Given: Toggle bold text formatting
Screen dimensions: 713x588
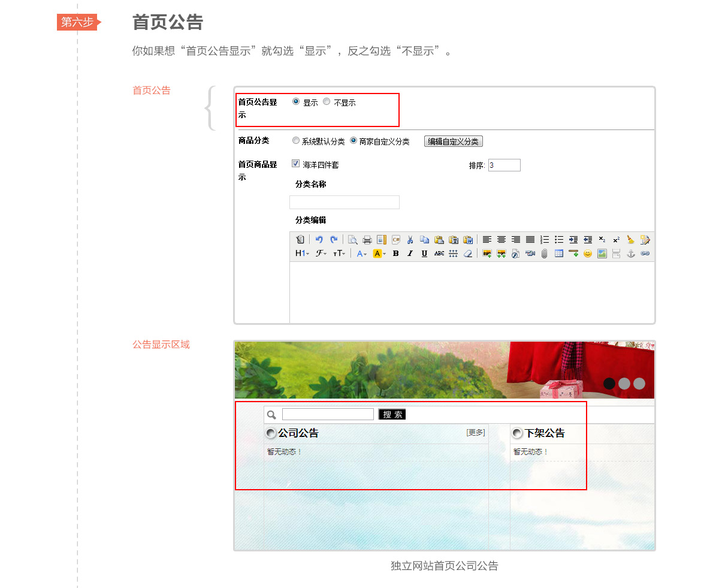Looking at the screenshot, I should pyautogui.click(x=395, y=254).
